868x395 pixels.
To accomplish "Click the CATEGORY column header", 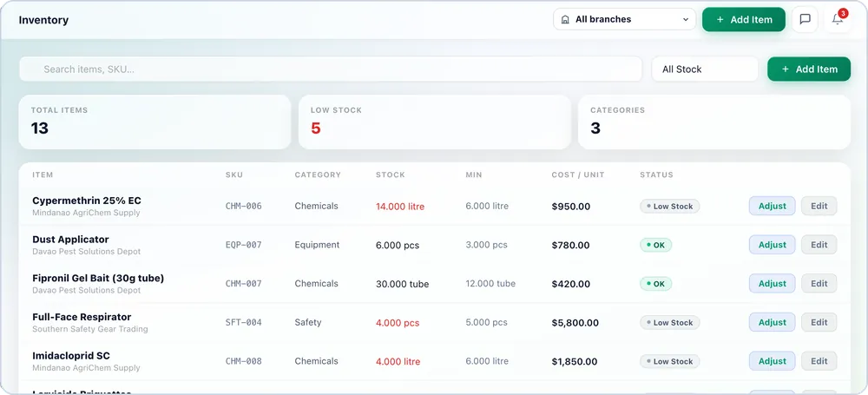I will coord(318,174).
